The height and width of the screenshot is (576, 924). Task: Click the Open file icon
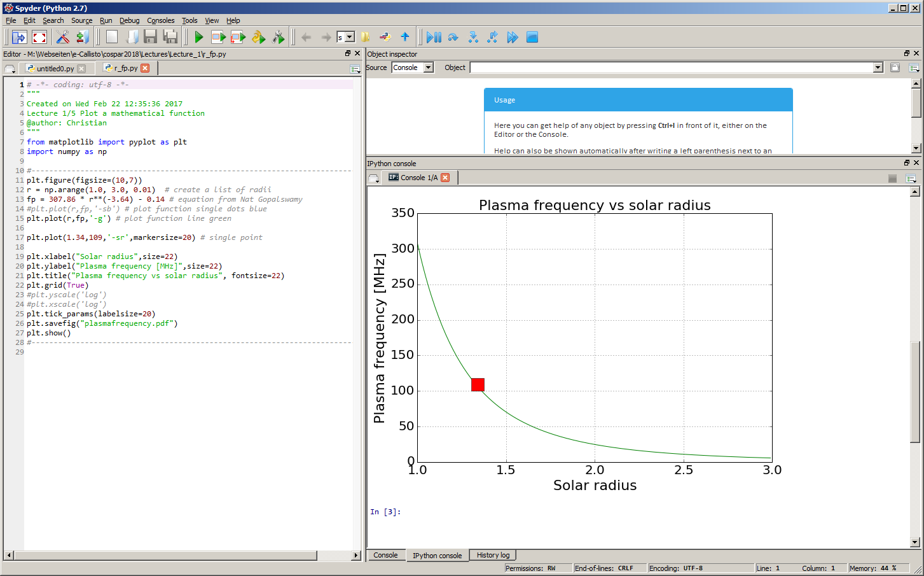(132, 38)
